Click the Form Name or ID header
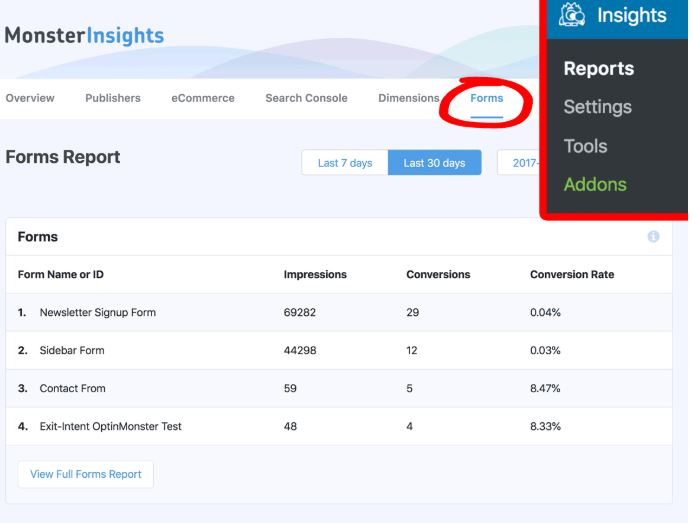The image size is (695, 523). point(61,274)
